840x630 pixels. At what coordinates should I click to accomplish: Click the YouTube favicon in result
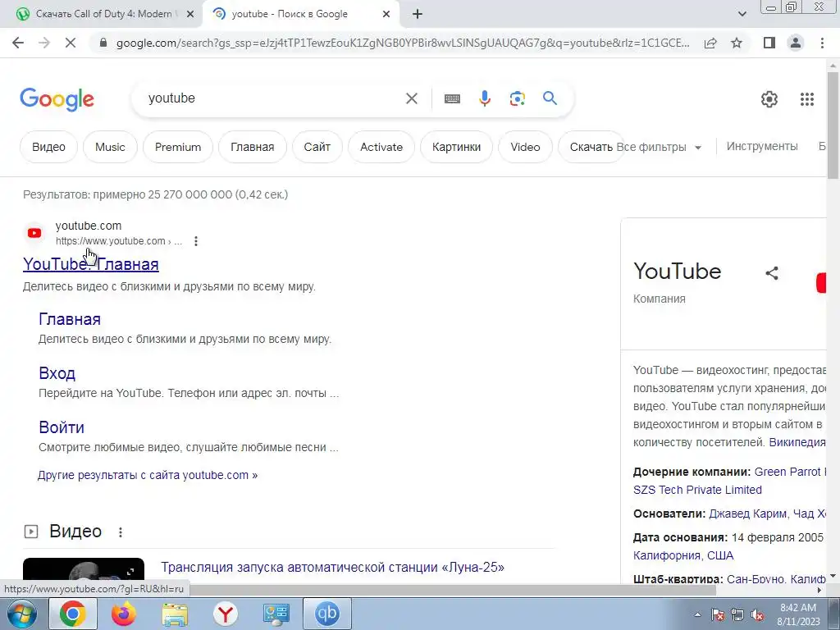point(34,233)
